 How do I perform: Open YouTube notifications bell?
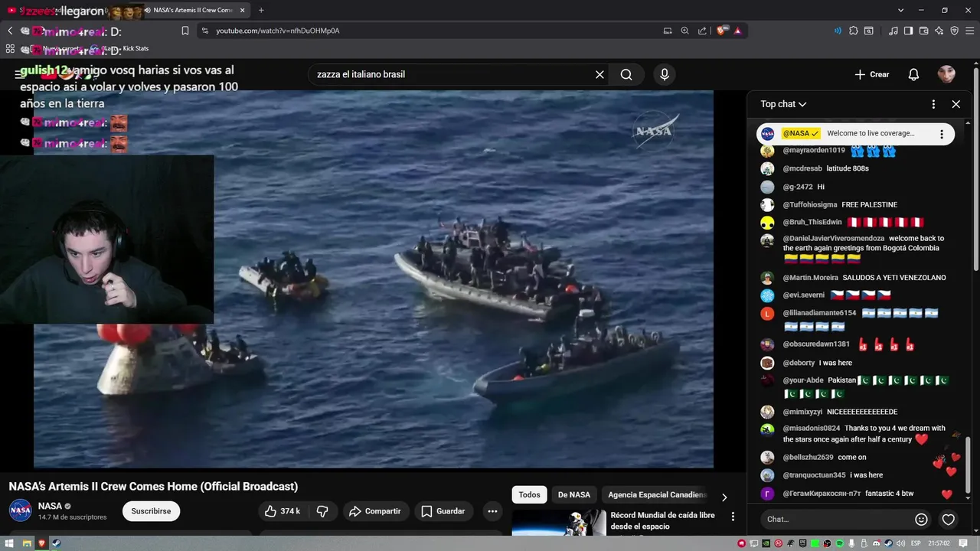913,74
